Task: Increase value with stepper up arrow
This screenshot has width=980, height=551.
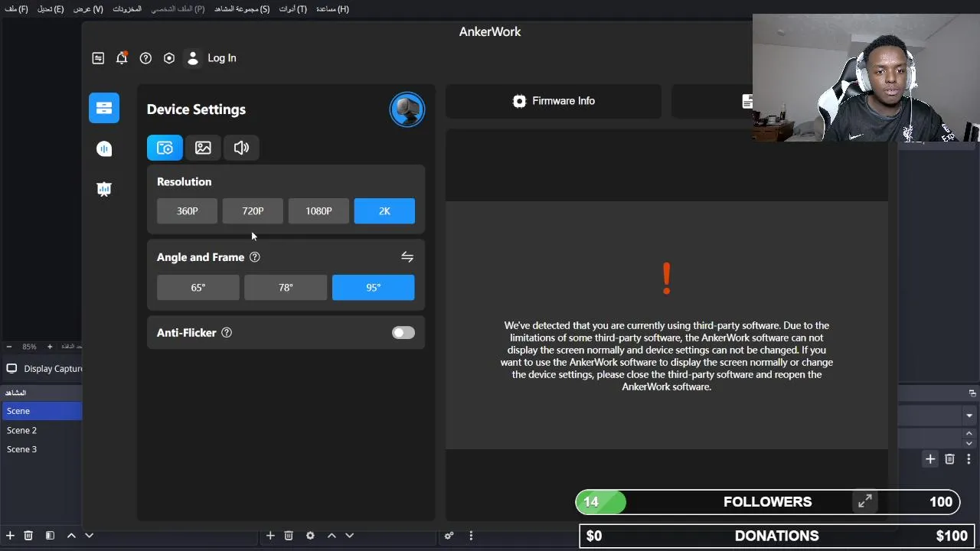Action: point(969,434)
